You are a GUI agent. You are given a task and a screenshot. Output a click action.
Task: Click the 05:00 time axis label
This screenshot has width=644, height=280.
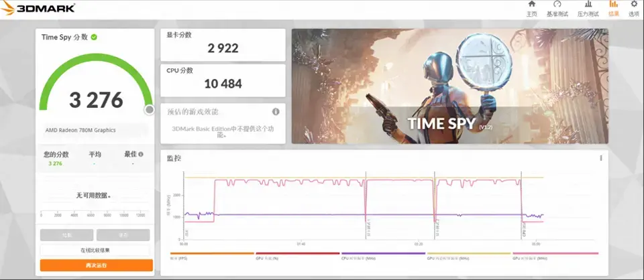pos(535,244)
